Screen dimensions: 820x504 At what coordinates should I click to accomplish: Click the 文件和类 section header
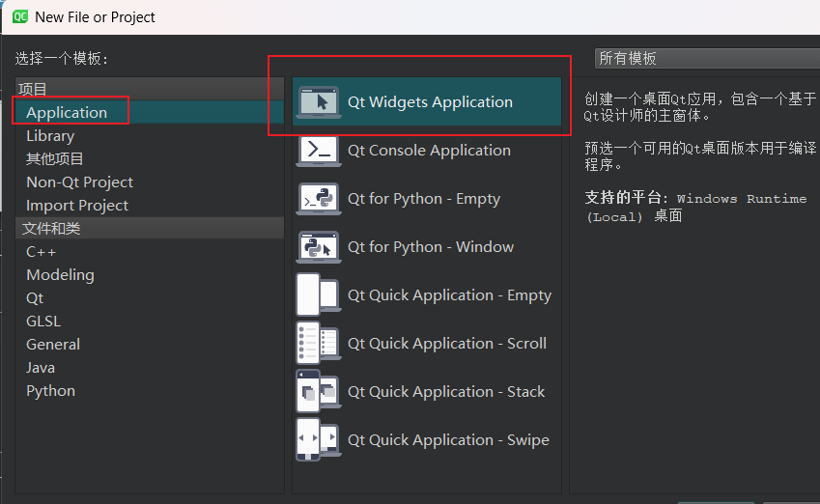[150, 228]
